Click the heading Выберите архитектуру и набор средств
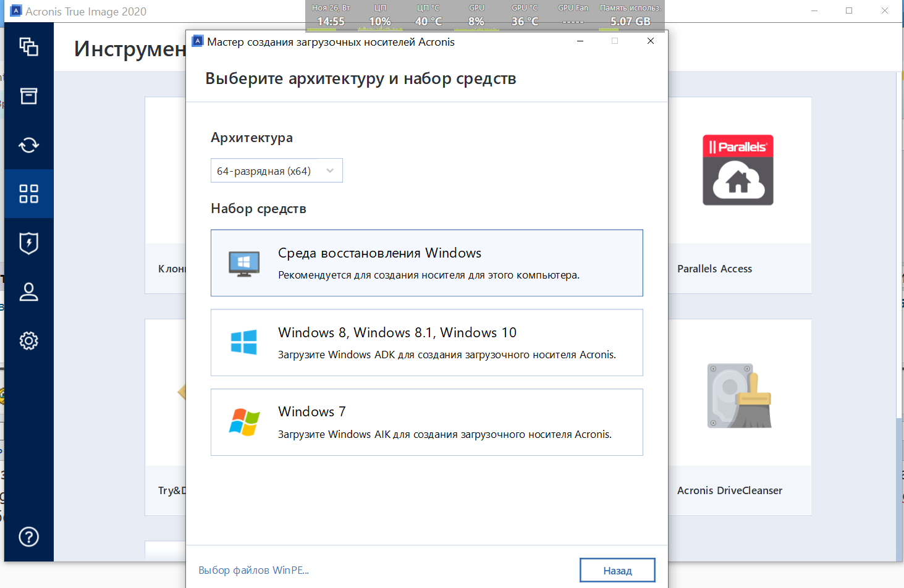The image size is (904, 588). point(361,79)
